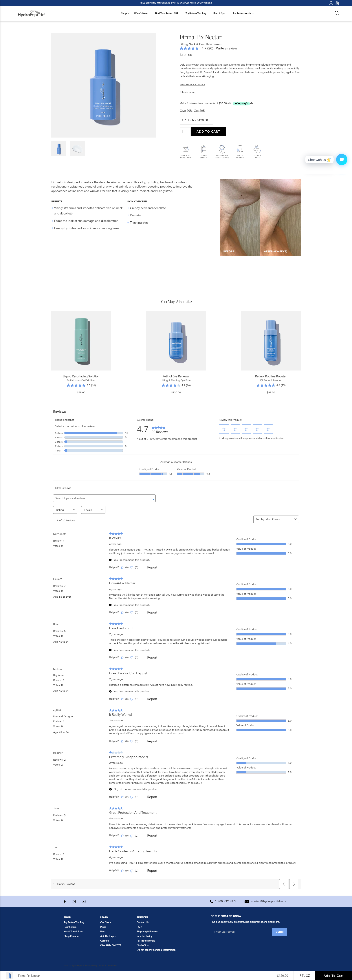Select second star in Review this Product

(235, 429)
